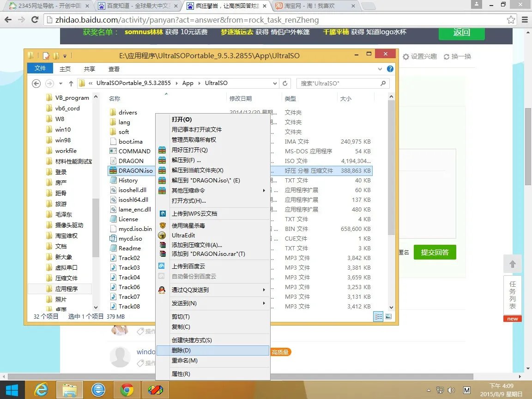Switch to the 查看 ribbon tab

coord(114,68)
